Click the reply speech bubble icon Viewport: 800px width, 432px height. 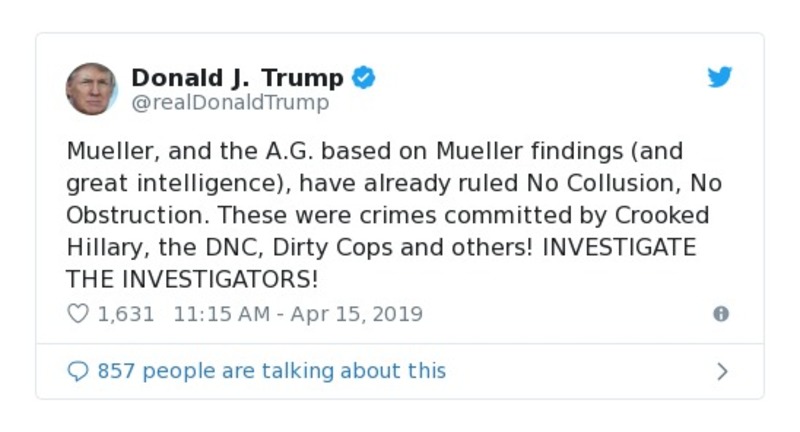point(77,371)
